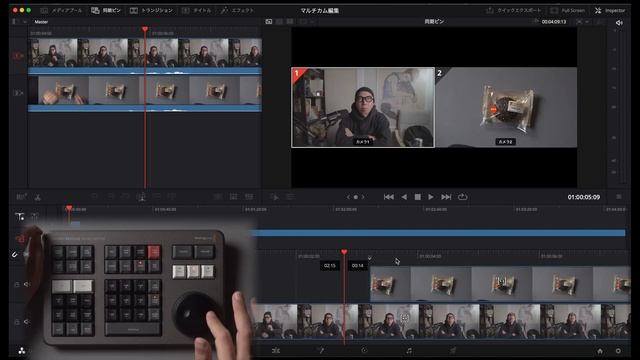This screenshot has width=640, height=360.
Task: Toggle Full Screen viewer mode
Action: (x=568, y=10)
